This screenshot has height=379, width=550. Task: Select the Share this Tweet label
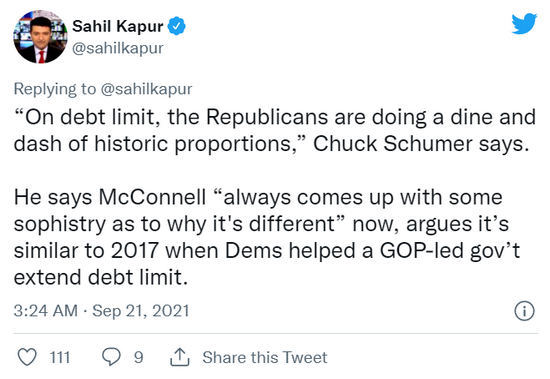point(264,357)
